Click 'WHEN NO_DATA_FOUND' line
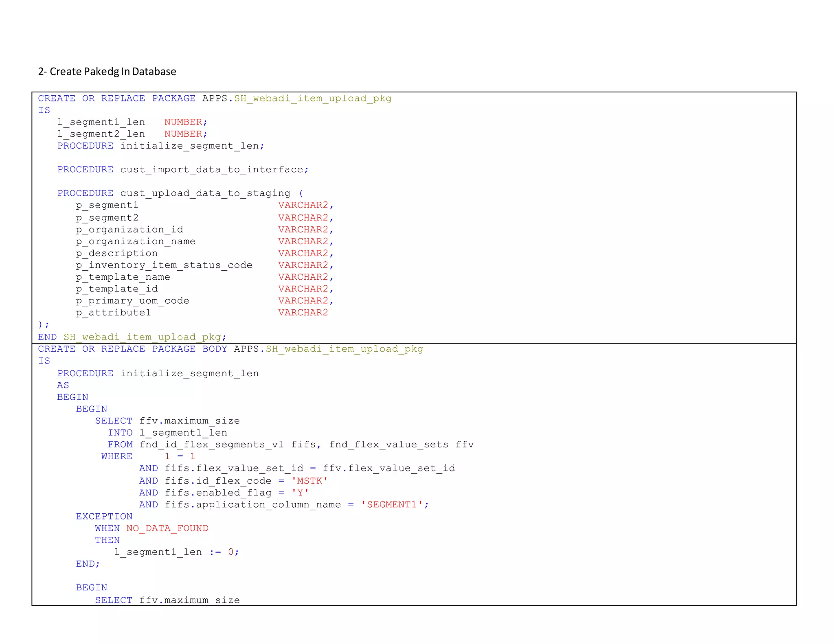Image resolution: width=834 pixels, height=644 pixels. tap(151, 528)
